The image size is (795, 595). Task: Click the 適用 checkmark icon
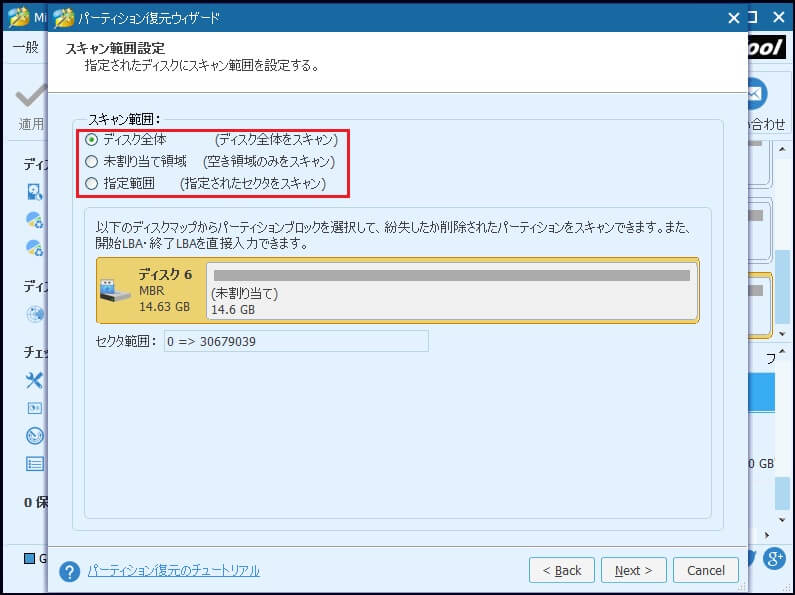click(x=30, y=97)
